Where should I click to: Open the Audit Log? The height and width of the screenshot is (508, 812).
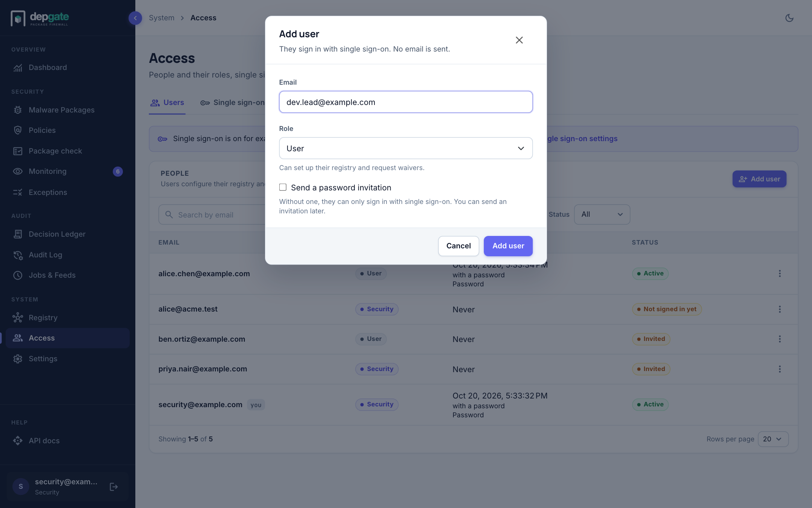(68, 255)
